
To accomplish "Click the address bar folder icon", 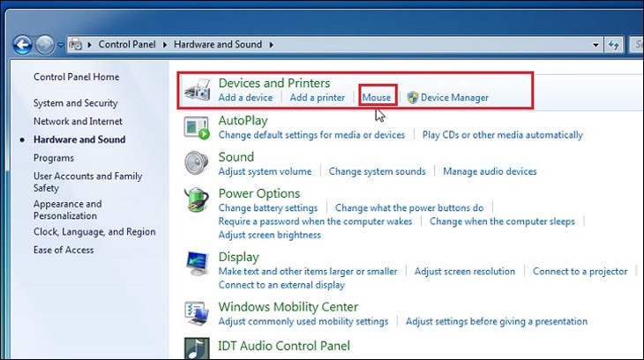I will (77, 43).
